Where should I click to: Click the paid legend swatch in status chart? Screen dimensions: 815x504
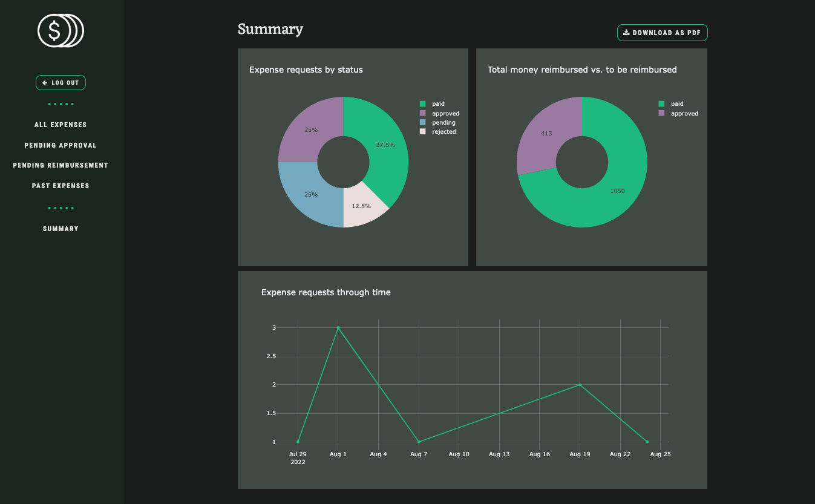point(422,103)
